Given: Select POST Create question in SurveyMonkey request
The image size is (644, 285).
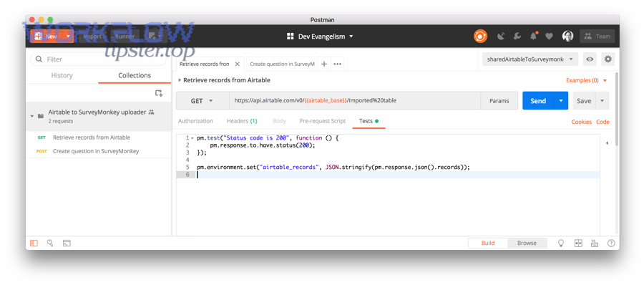Looking at the screenshot, I should click(99, 151).
